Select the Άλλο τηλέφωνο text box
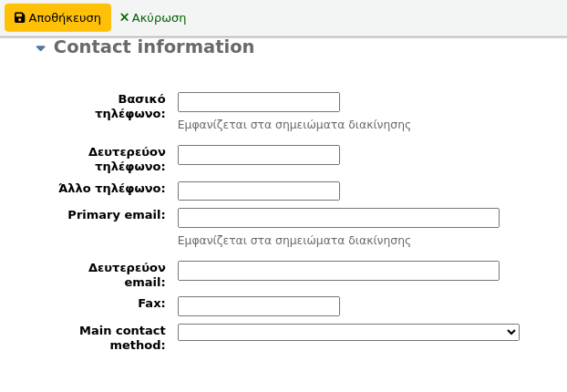This screenshot has width=567, height=392. (x=258, y=191)
